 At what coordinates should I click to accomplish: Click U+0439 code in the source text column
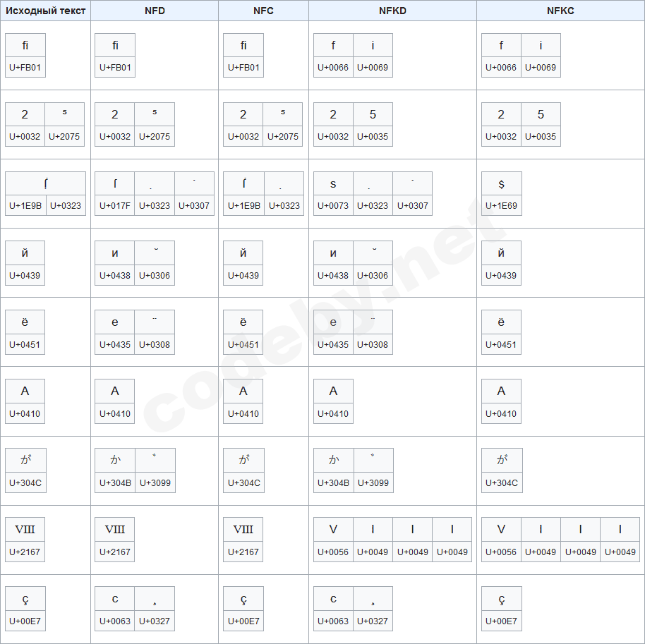(x=25, y=276)
